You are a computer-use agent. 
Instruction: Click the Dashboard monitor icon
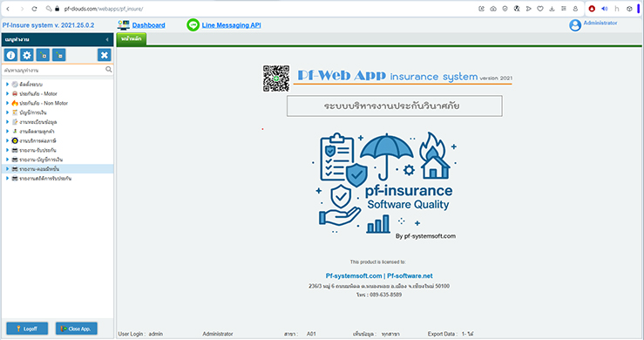click(x=123, y=25)
